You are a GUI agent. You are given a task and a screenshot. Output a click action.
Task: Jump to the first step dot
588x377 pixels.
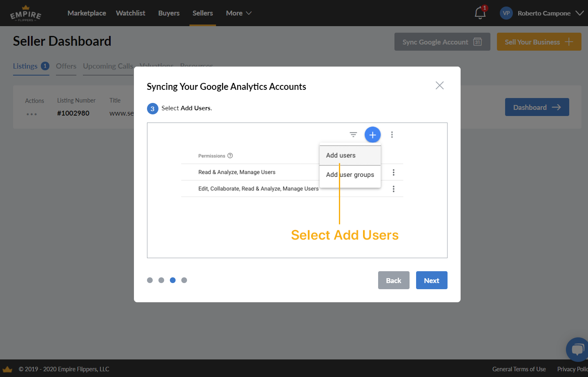click(150, 280)
